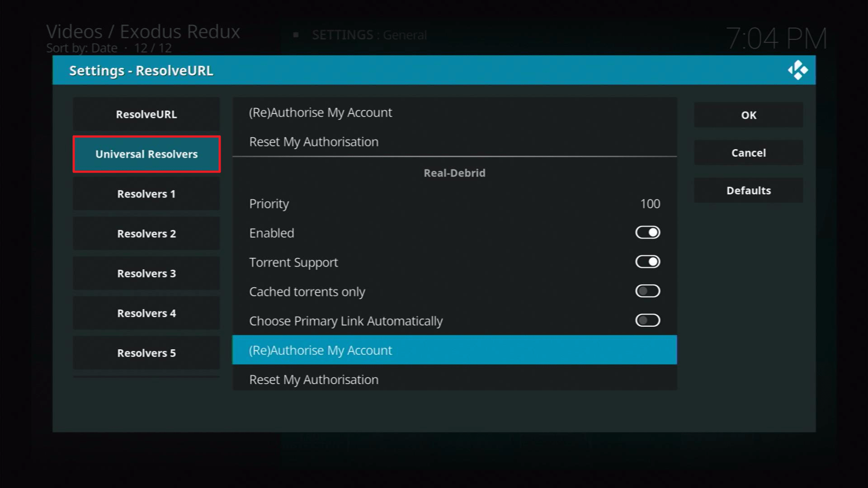Switch to the Resolvers 5 tab
The height and width of the screenshot is (488, 868).
pyautogui.click(x=146, y=353)
